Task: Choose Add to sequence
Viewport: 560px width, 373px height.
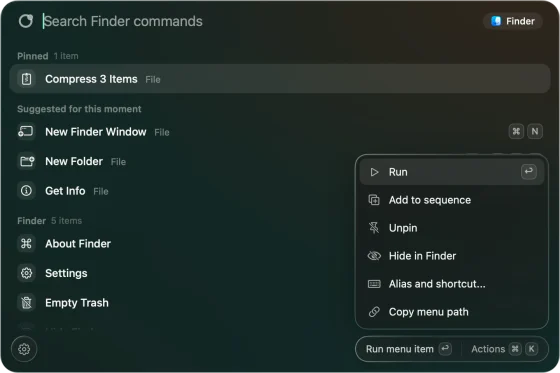Action: click(451, 200)
